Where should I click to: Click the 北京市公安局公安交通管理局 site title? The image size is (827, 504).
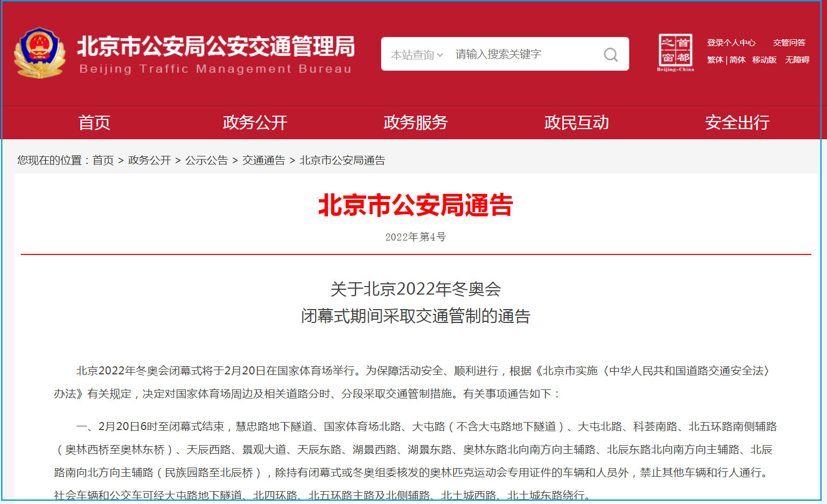pos(215,47)
